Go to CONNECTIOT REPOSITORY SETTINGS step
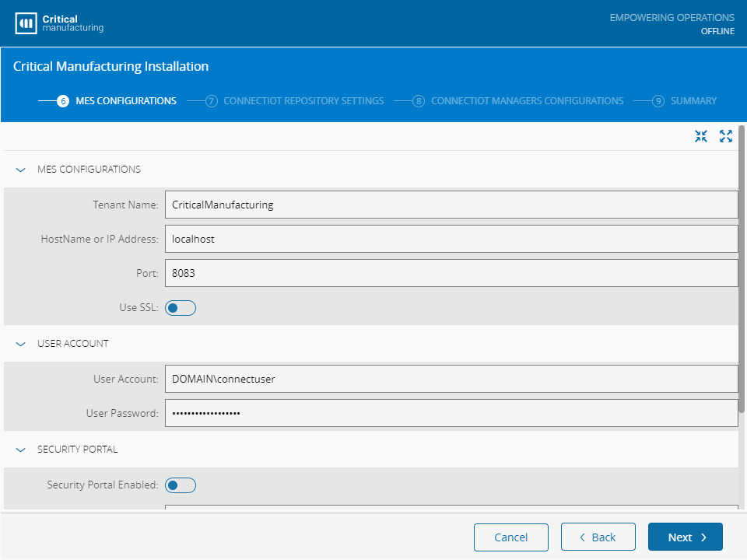 303,101
